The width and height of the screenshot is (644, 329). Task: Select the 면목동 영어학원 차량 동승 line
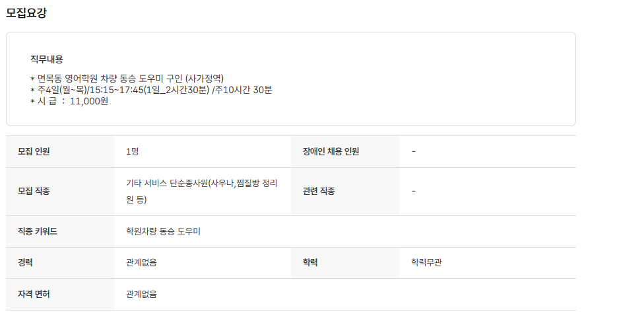[131, 78]
